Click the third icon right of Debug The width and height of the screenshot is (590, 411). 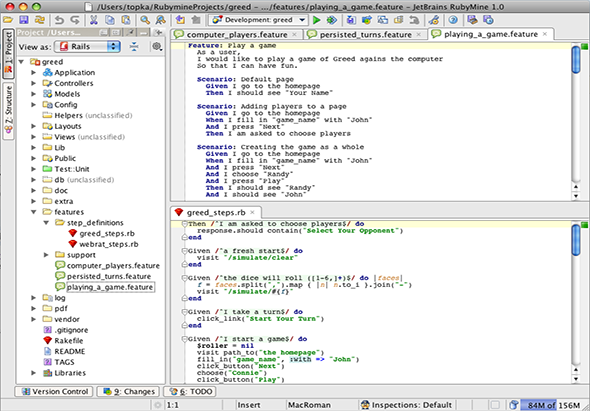coord(383,20)
